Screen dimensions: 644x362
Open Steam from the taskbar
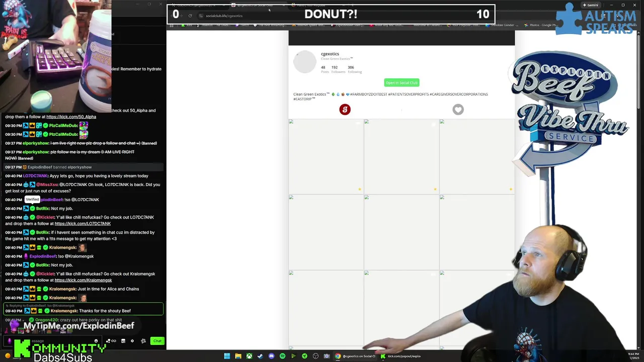(x=260, y=356)
